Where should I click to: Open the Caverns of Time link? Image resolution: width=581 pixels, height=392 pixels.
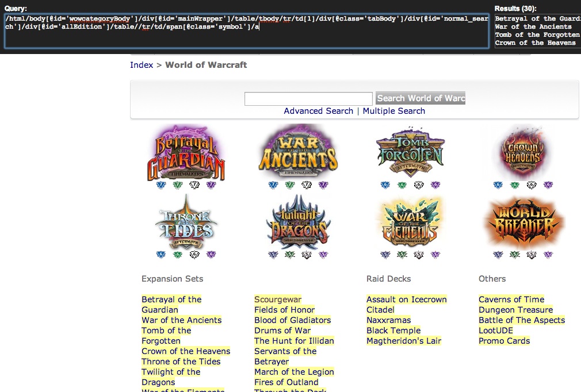click(511, 299)
